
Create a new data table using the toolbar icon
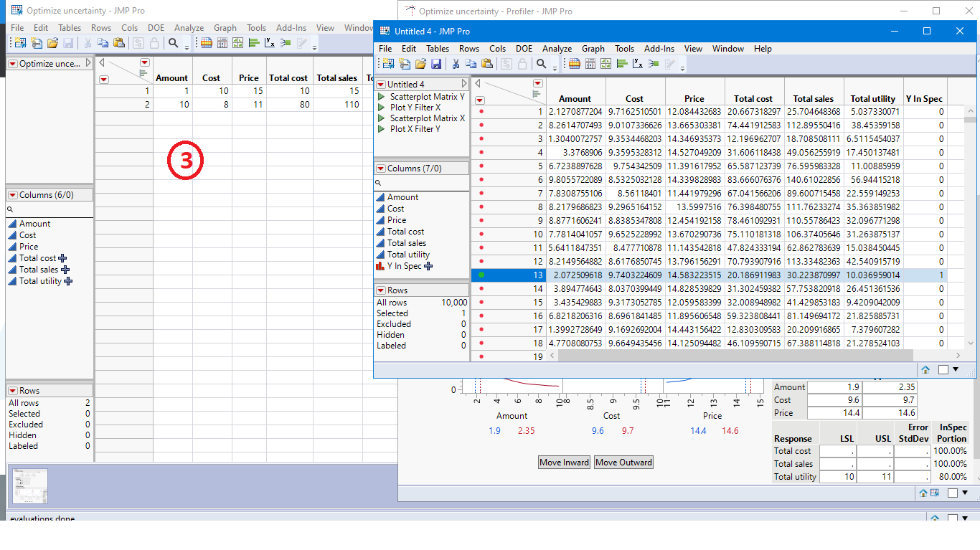tap(387, 64)
